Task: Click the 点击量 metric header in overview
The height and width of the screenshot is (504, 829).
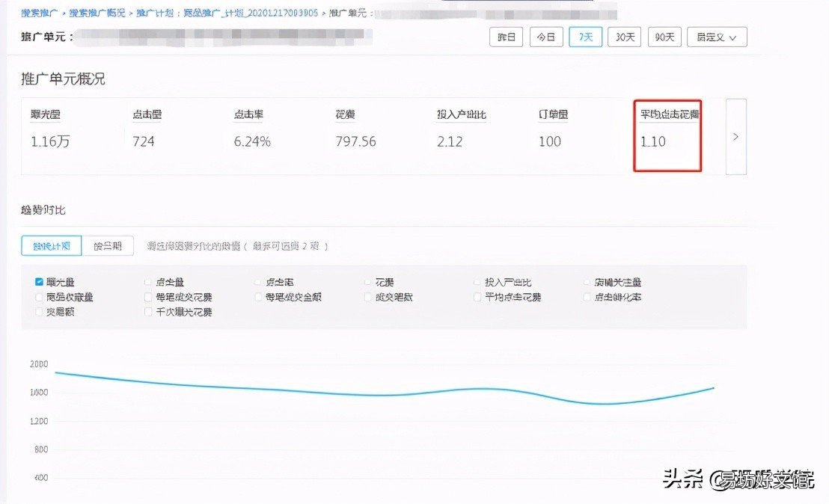Action: coord(147,114)
